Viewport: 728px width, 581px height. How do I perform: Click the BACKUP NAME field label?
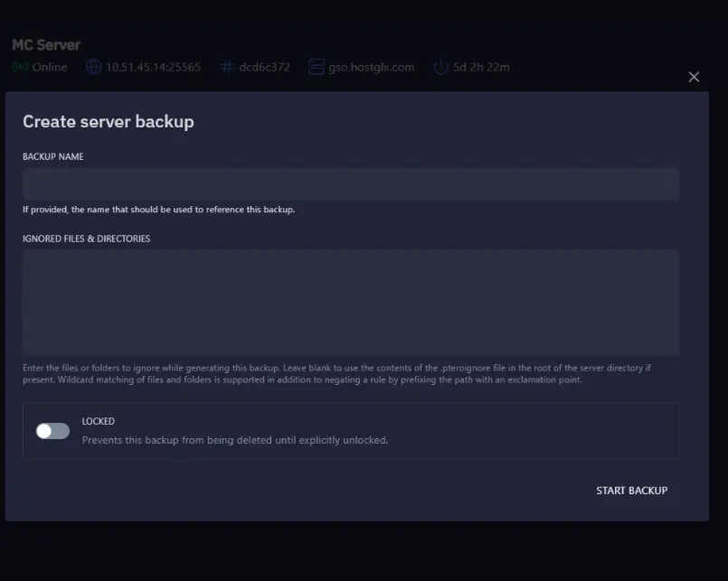click(x=53, y=157)
